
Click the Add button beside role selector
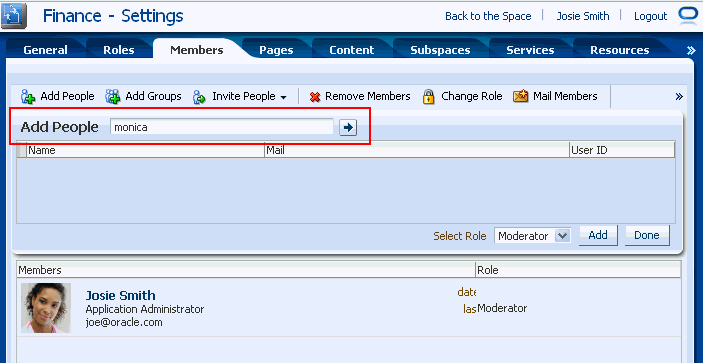tap(598, 235)
